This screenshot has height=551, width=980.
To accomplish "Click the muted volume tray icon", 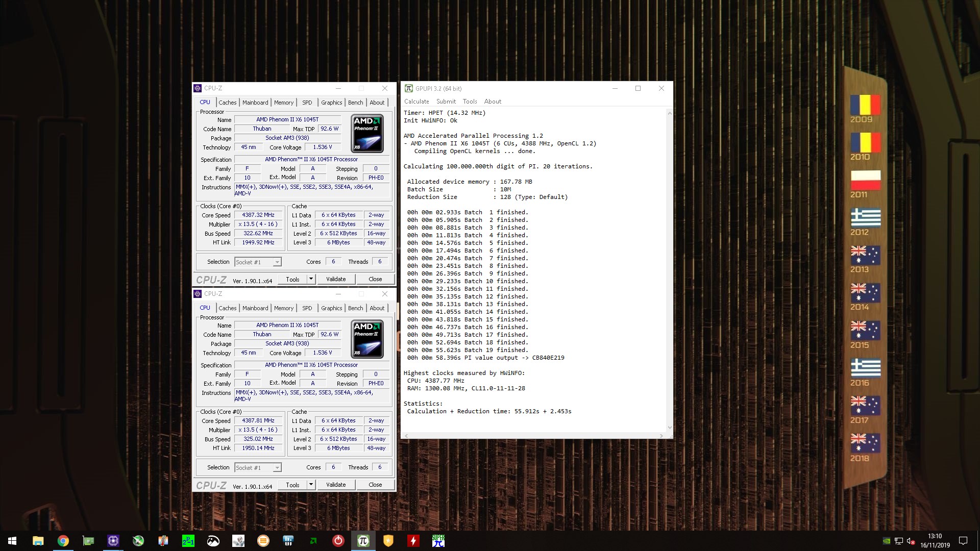I will tap(911, 541).
